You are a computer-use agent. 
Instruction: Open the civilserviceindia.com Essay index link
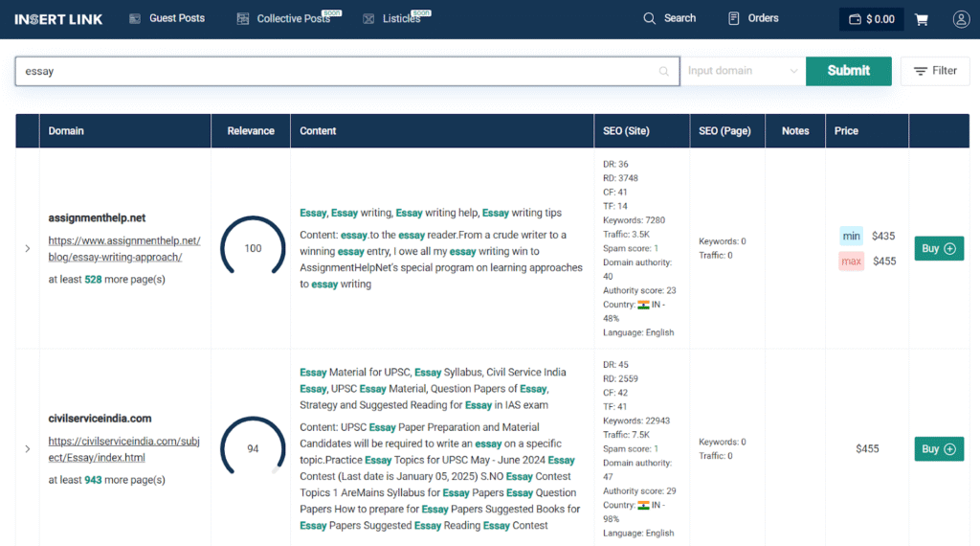click(123, 449)
